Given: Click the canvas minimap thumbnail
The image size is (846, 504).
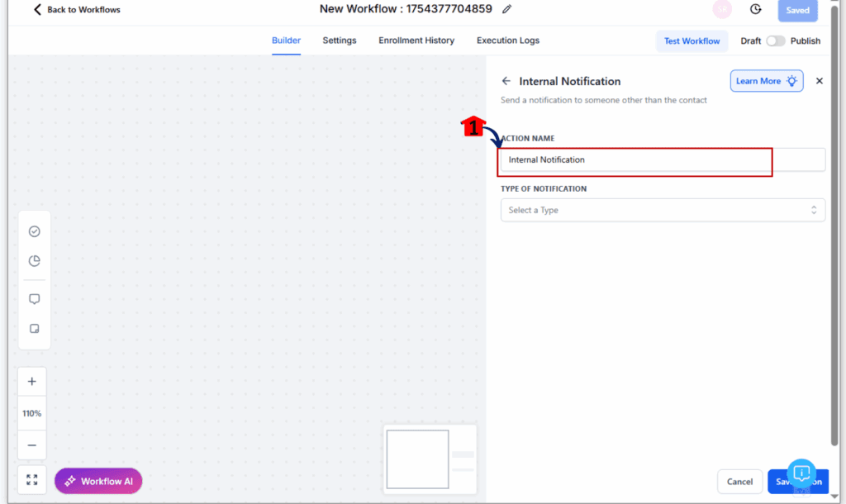Looking at the screenshot, I should tap(430, 459).
